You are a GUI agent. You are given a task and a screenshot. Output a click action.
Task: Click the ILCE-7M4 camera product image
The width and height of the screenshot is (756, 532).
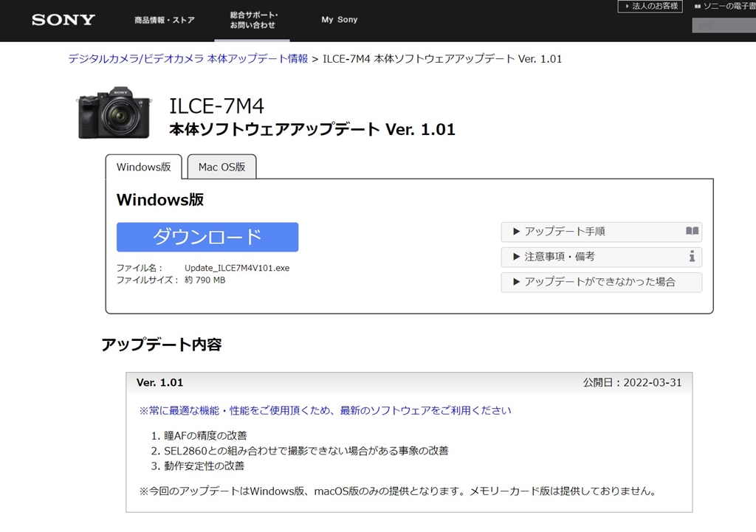pos(114,113)
